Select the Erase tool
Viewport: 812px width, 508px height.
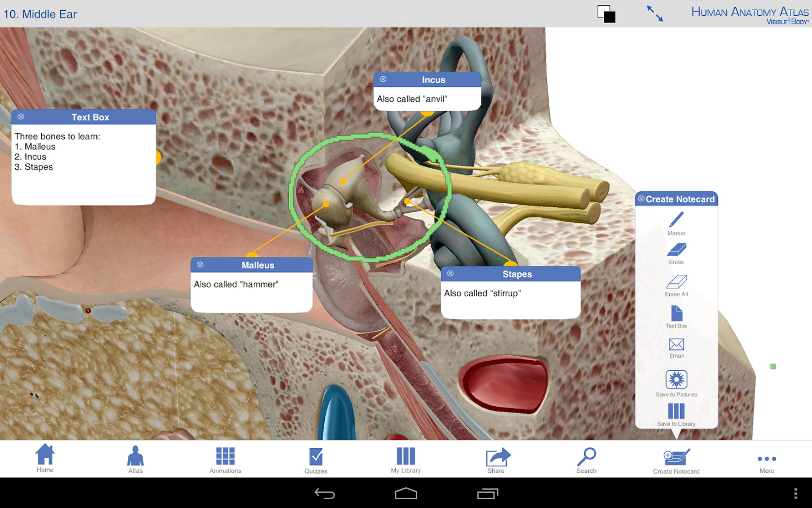676,253
